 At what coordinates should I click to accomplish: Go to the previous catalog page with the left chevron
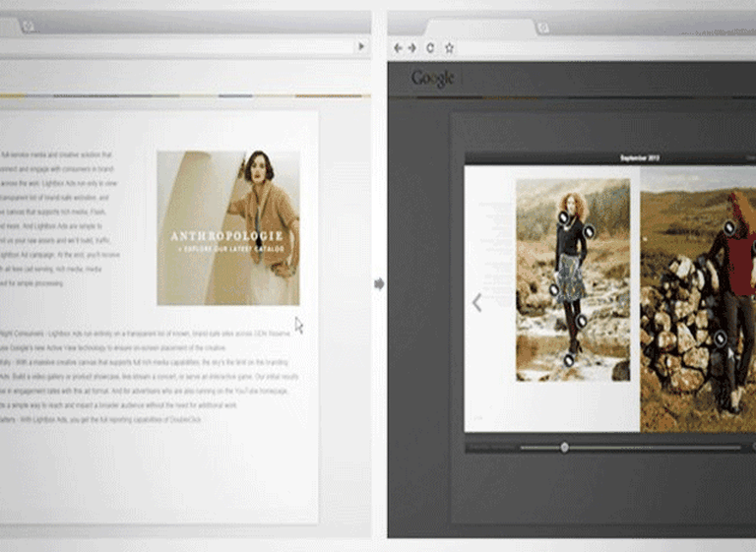(476, 303)
